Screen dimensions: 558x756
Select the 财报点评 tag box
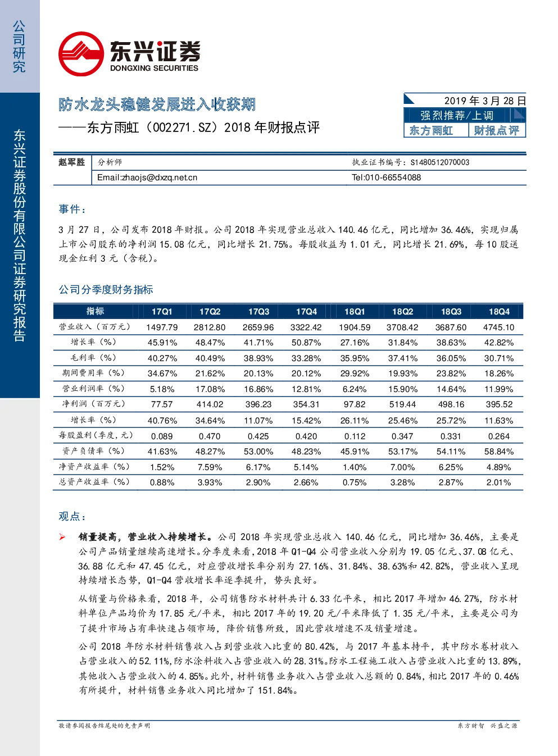(497, 130)
